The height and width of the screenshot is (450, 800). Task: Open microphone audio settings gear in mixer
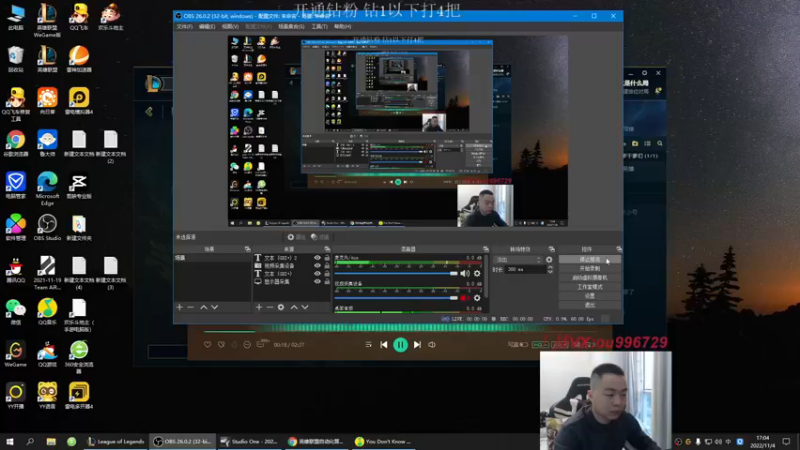477,273
